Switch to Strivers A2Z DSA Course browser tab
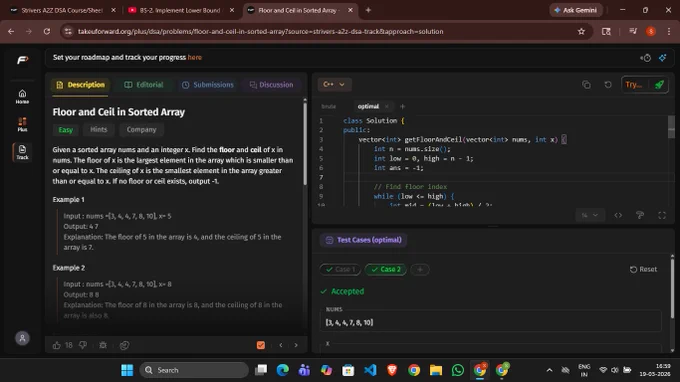Image resolution: width=680 pixels, height=382 pixels. pos(62,10)
